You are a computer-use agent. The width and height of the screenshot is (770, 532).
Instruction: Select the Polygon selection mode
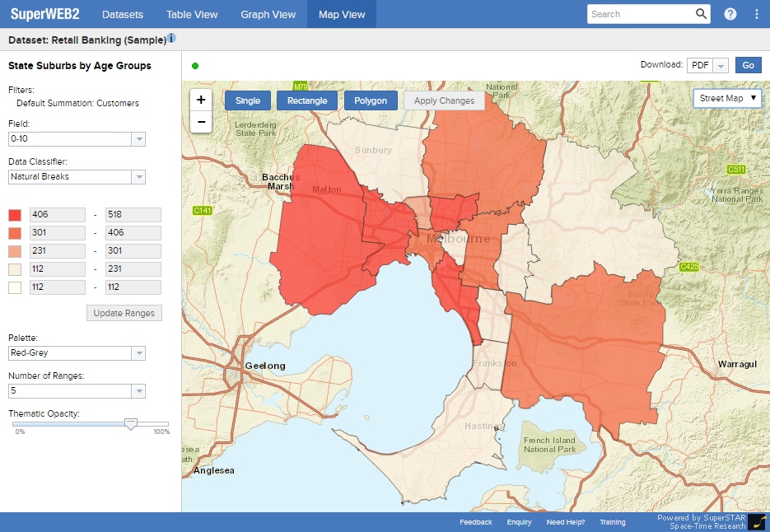pos(371,100)
